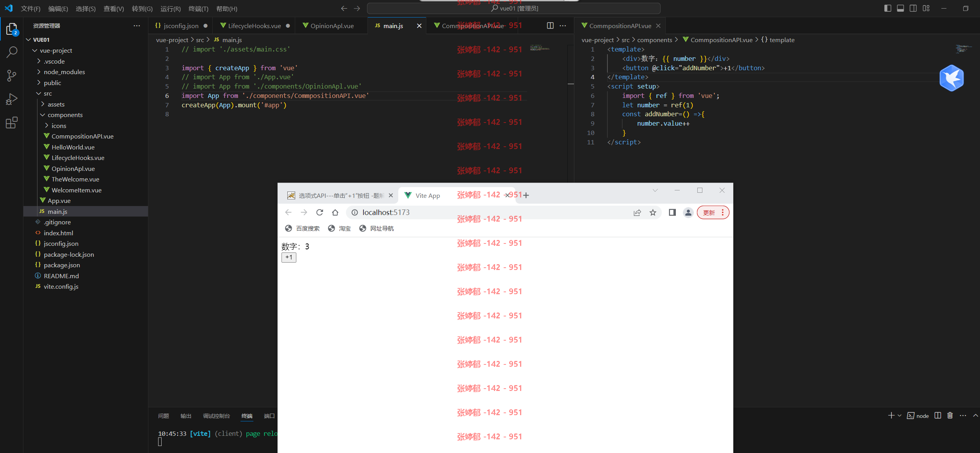Toggle bottom panel layout button

click(900, 8)
